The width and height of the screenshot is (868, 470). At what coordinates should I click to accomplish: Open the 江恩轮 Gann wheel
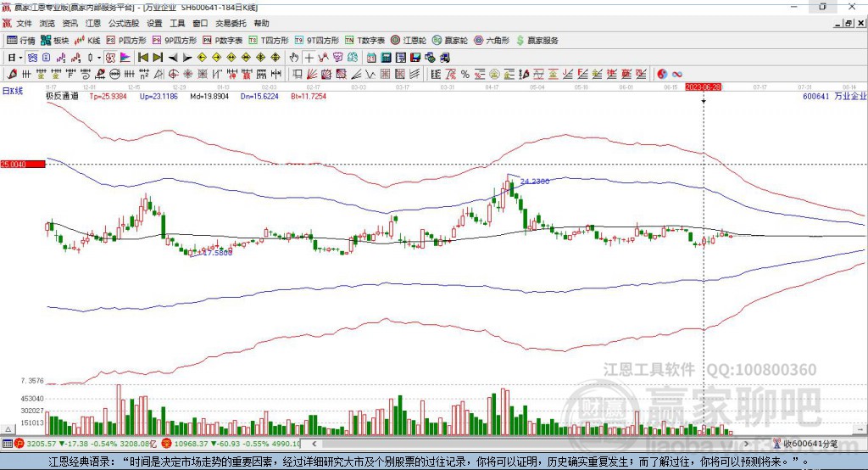click(409, 41)
